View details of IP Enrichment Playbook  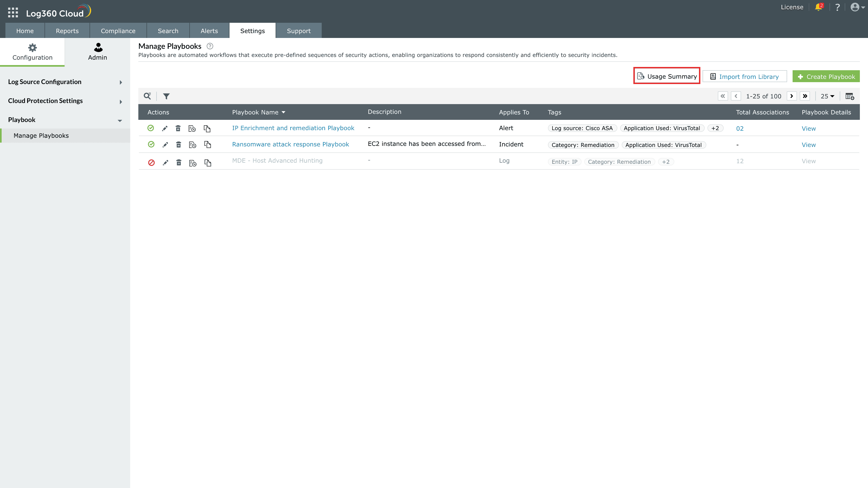(809, 129)
